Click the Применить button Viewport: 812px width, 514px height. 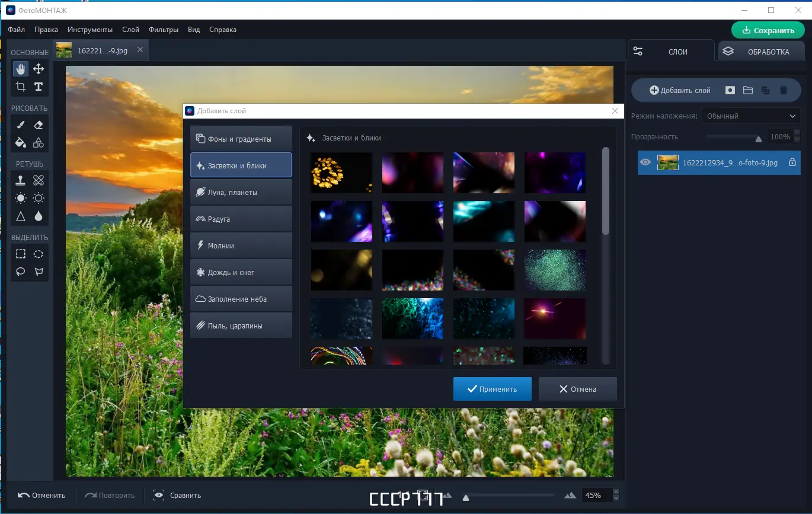[493, 389]
